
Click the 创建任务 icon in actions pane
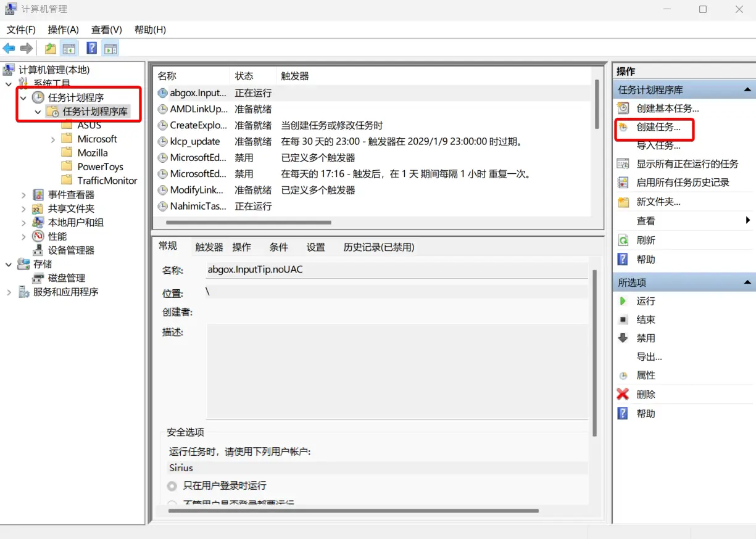click(623, 127)
